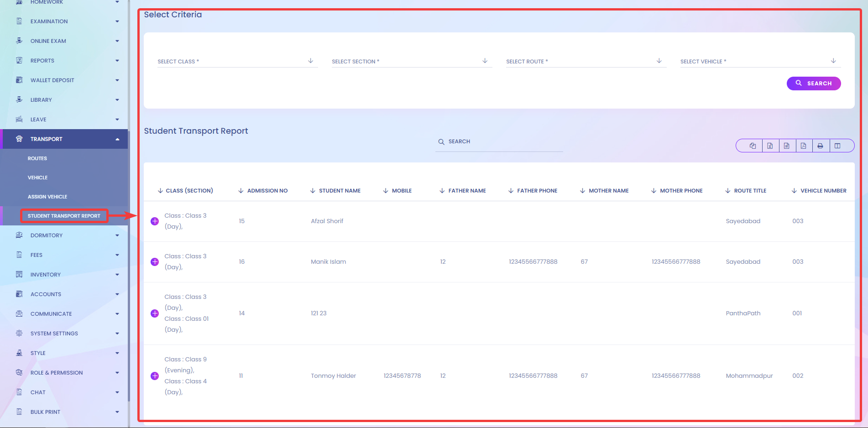This screenshot has height=428, width=868.
Task: Click the table search input field
Action: click(x=499, y=142)
